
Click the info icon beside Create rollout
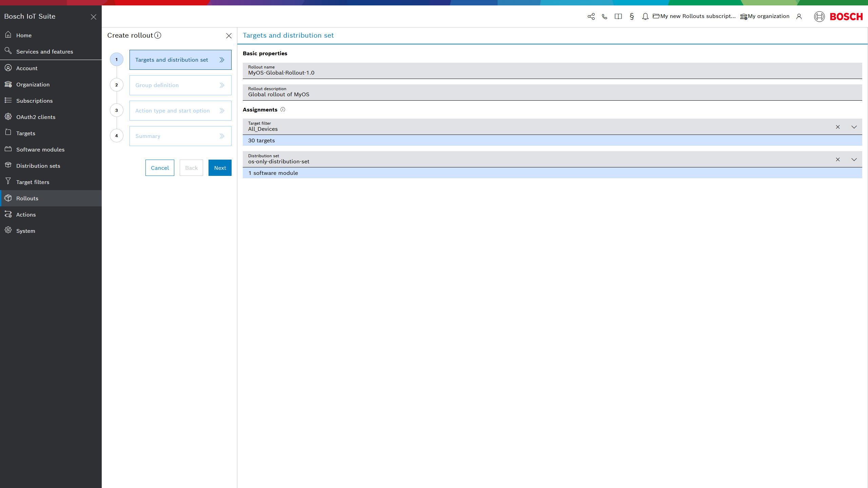[x=158, y=35]
